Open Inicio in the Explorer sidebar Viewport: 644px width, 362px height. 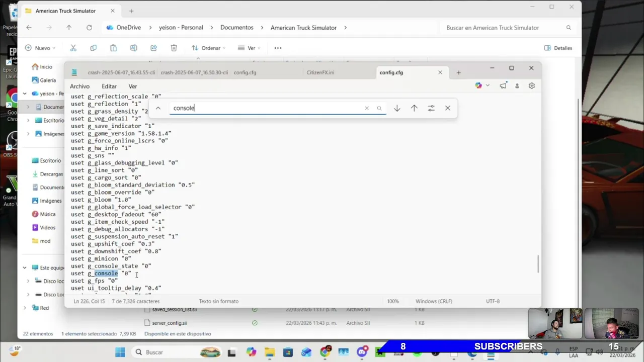click(x=42, y=67)
